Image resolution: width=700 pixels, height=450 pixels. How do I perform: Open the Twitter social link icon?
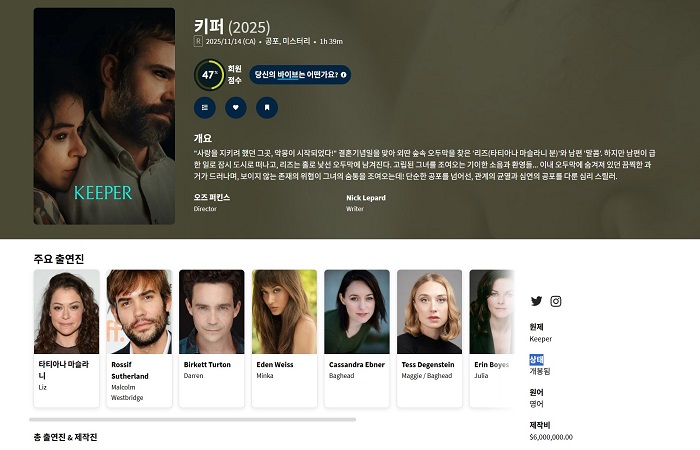(536, 301)
